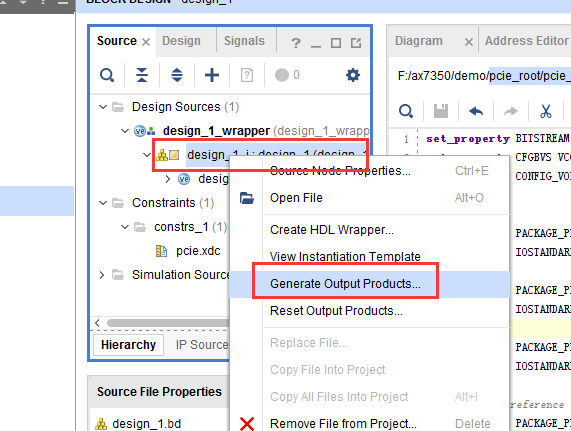Image resolution: width=571 pixels, height=431 pixels.
Task: Click the undo arrow in the editor toolbar
Action: (476, 111)
